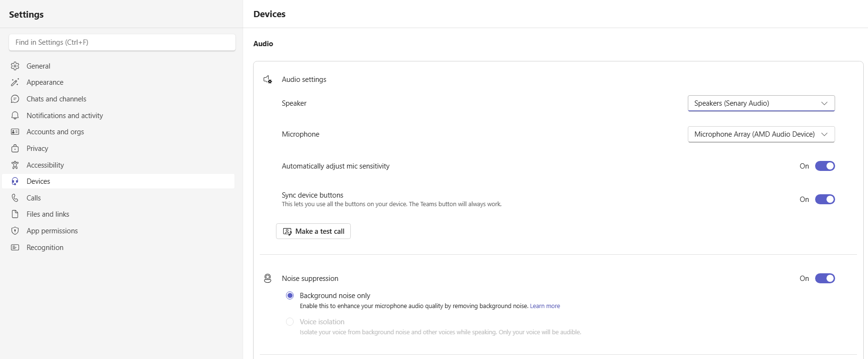Click the Background noise only label

335,296
